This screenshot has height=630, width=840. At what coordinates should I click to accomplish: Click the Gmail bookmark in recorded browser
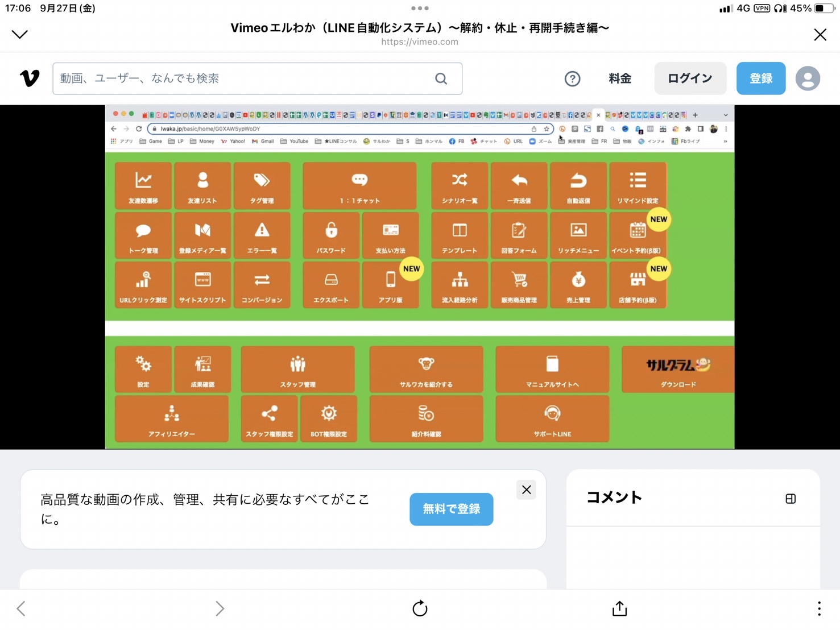pos(263,141)
